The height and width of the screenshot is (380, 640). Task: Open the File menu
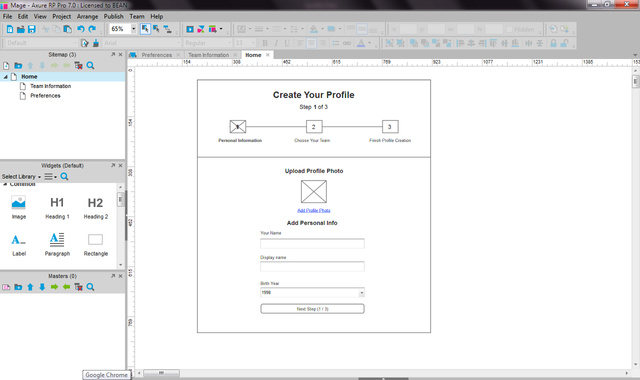7,16
